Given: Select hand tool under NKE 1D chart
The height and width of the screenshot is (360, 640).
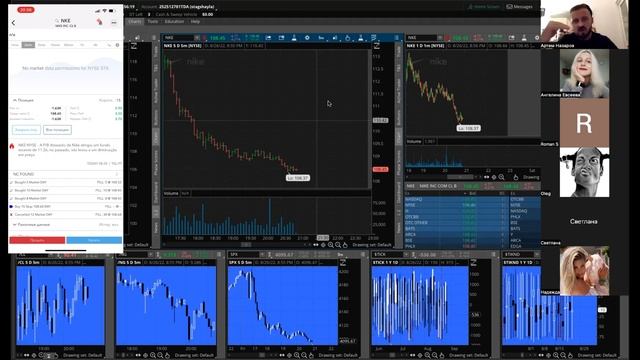Looking at the screenshot, I should point(516,177).
